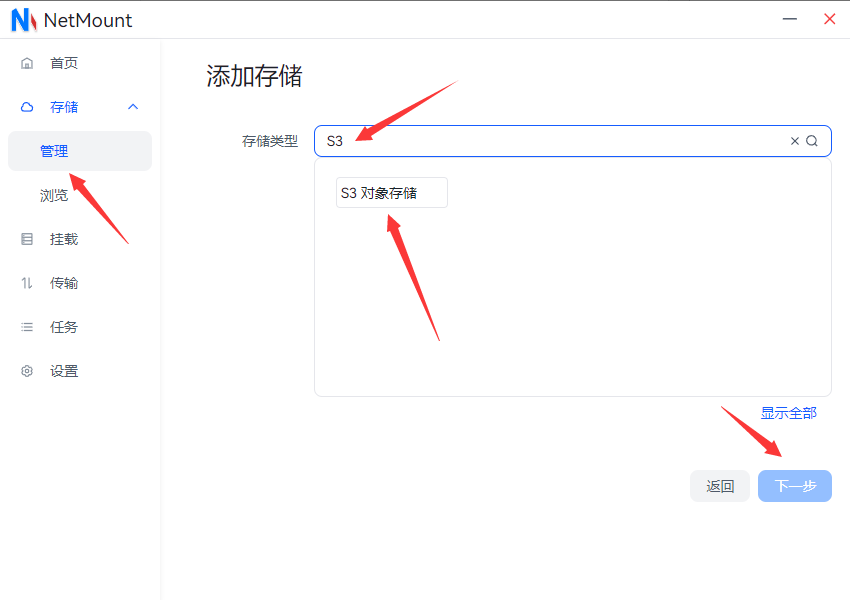Collapse the 存储 section using its chevron

[x=133, y=107]
